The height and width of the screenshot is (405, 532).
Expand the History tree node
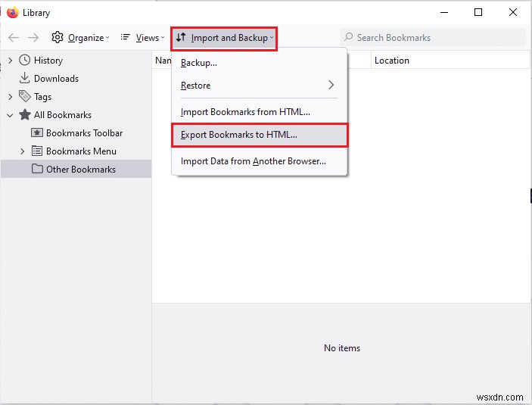pyautogui.click(x=10, y=61)
